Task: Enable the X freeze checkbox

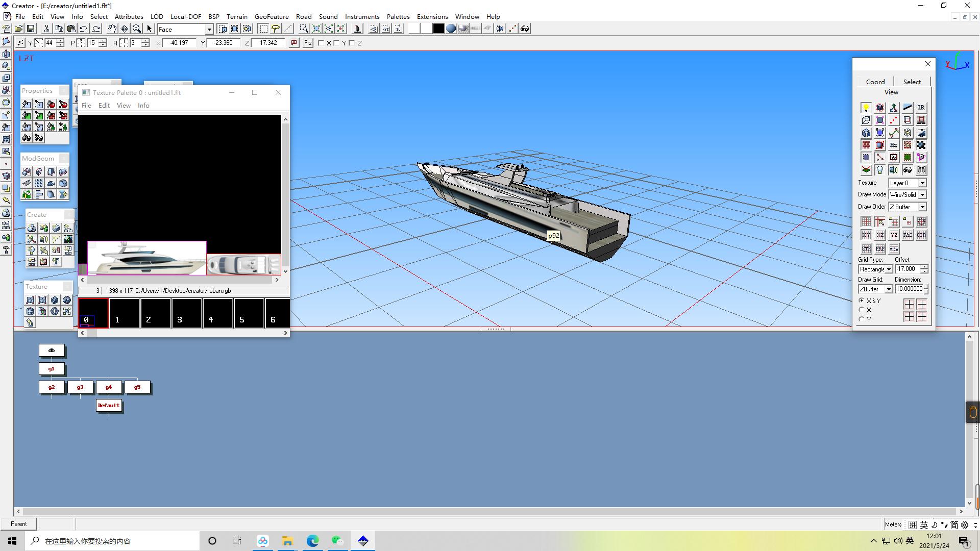Action: (x=321, y=43)
